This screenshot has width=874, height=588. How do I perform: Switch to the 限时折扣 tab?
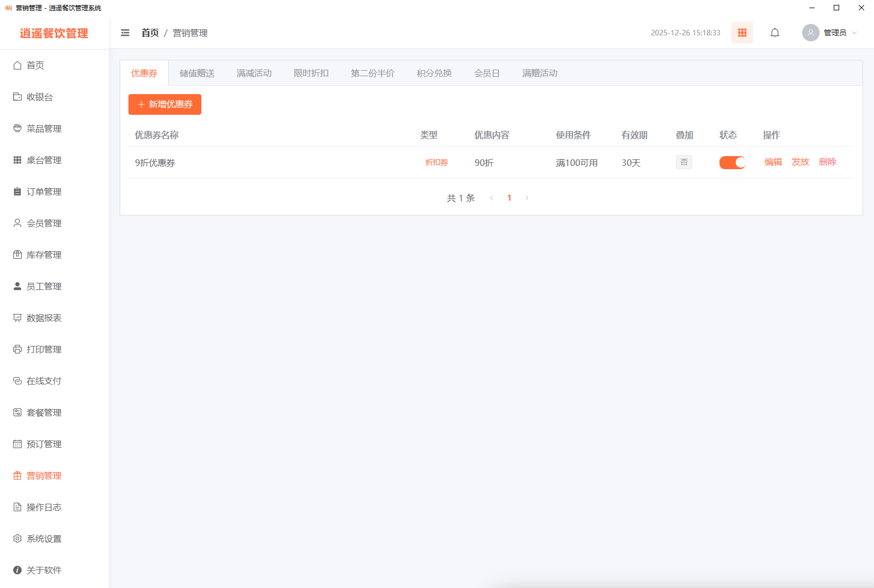(311, 73)
